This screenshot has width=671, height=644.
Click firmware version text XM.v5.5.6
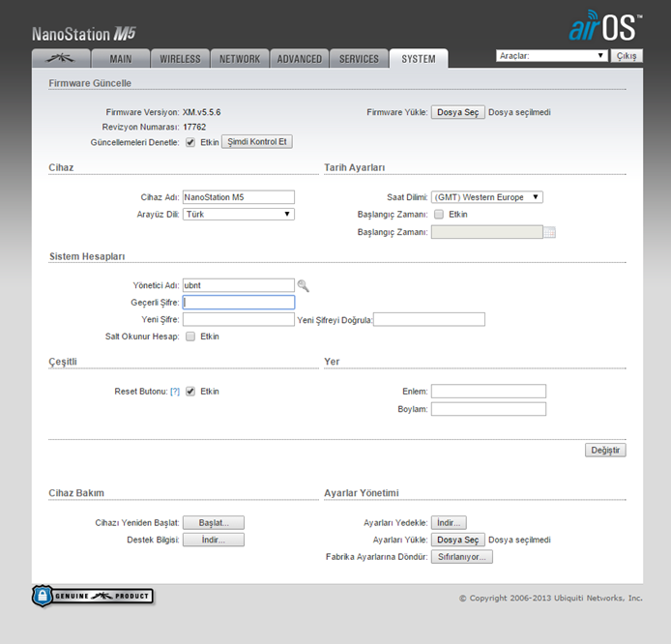(201, 112)
